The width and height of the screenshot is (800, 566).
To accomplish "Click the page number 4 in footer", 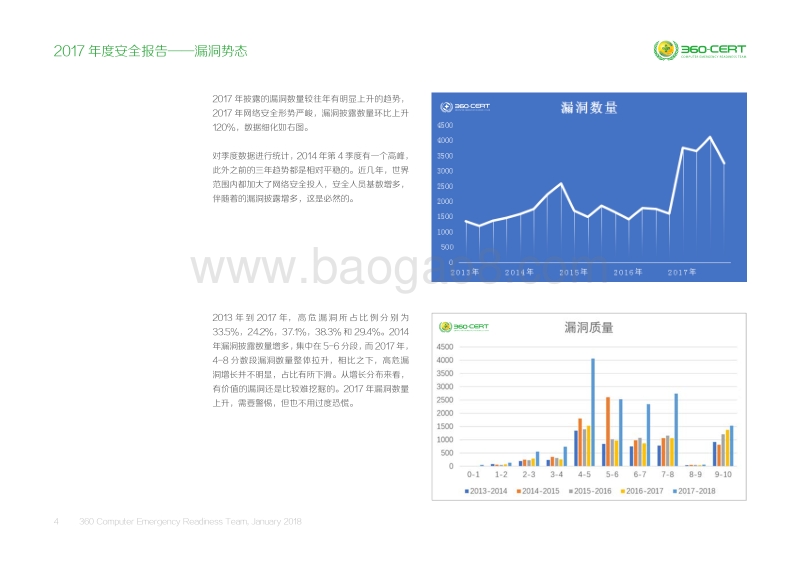I will click(56, 522).
